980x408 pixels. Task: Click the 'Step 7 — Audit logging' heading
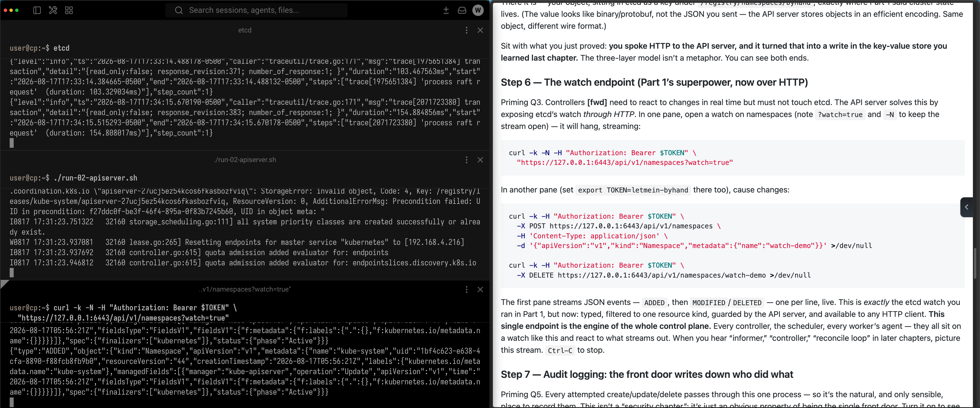click(647, 374)
